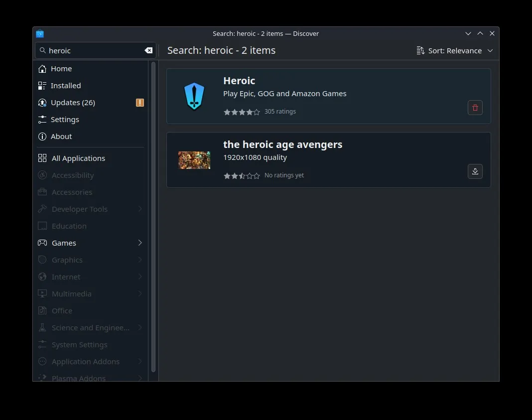The height and width of the screenshot is (420, 532).
Task: Open the Sort: Relevance dropdown
Action: (454, 50)
